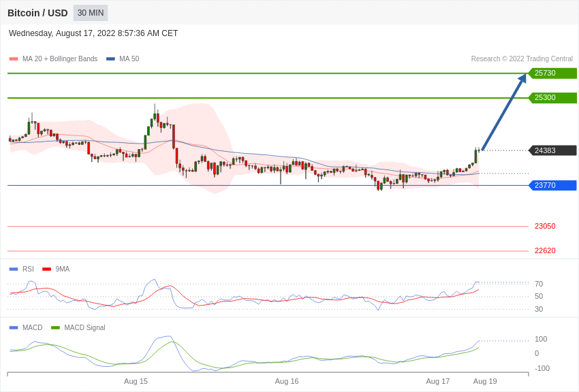
Task: Click the 22620 support level value
Action: [x=545, y=250]
